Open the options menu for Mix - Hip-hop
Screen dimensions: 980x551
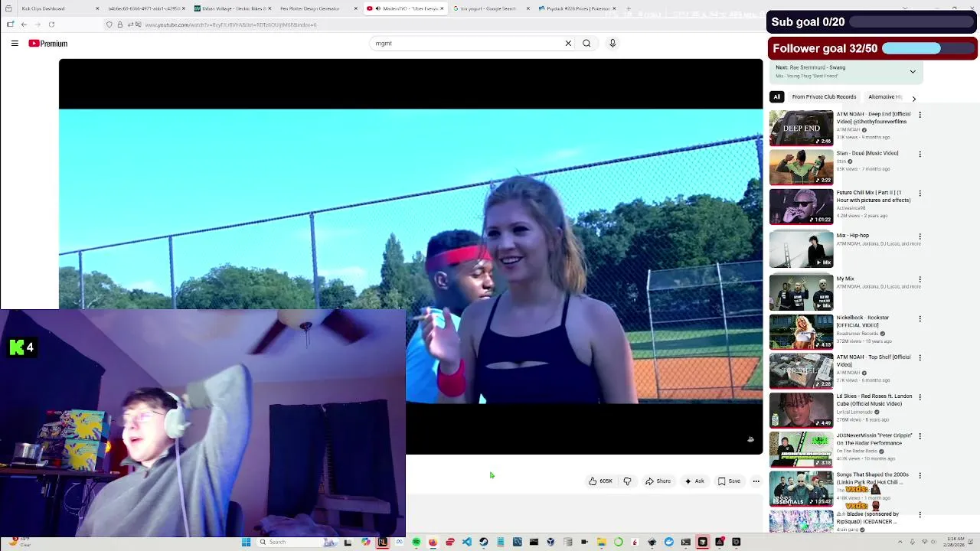coord(920,236)
